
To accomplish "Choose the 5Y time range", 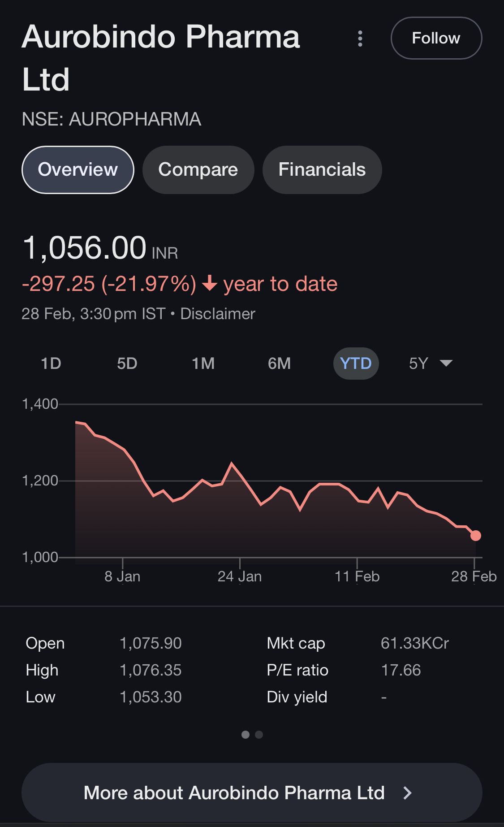I will coord(418,363).
